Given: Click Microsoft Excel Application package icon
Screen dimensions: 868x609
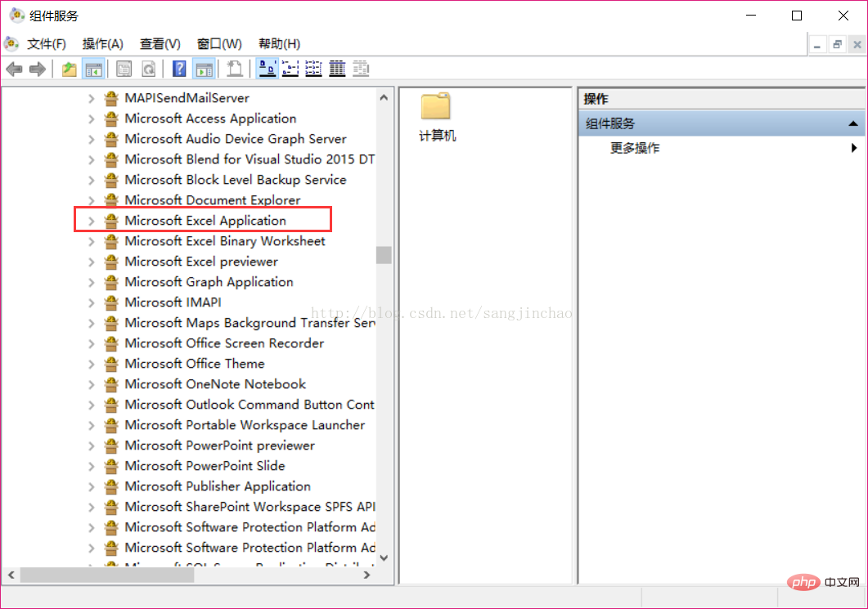Looking at the screenshot, I should pos(111,221).
